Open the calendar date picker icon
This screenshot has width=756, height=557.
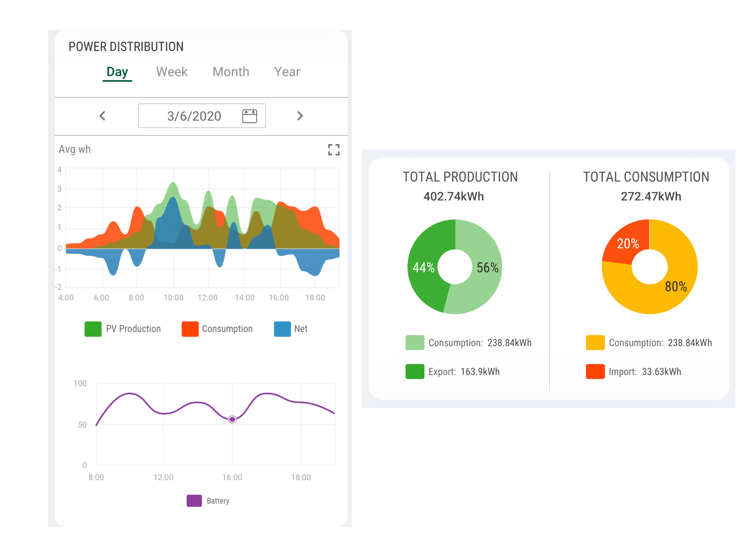click(x=249, y=116)
